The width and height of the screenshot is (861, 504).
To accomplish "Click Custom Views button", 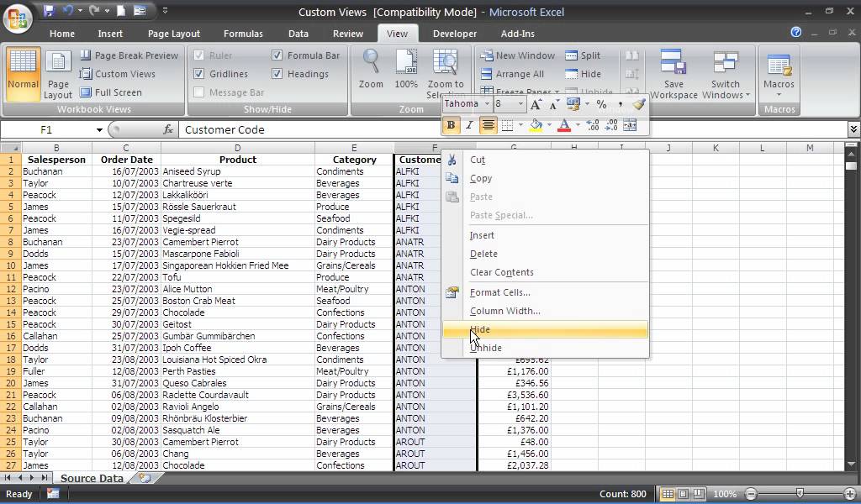I will pyautogui.click(x=118, y=73).
